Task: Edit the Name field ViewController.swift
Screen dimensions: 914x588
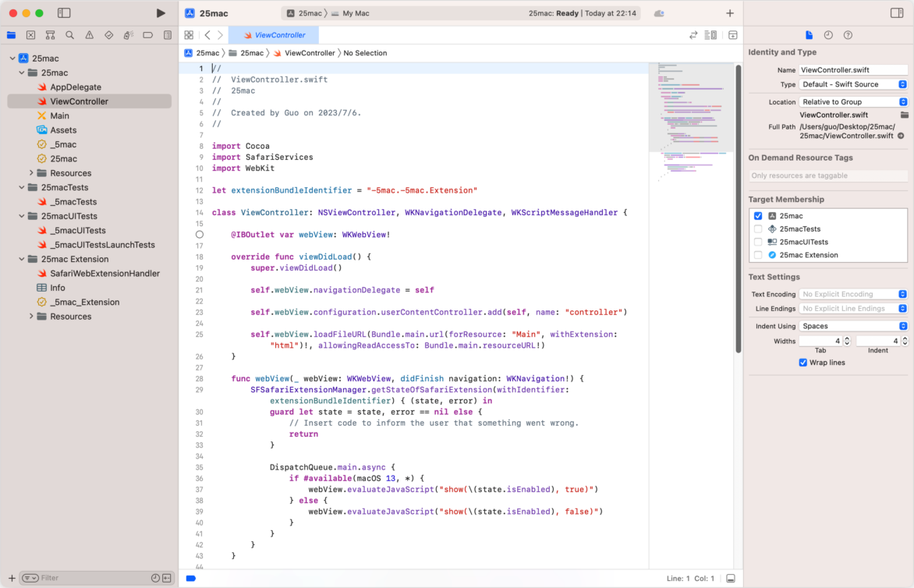Action: point(853,70)
